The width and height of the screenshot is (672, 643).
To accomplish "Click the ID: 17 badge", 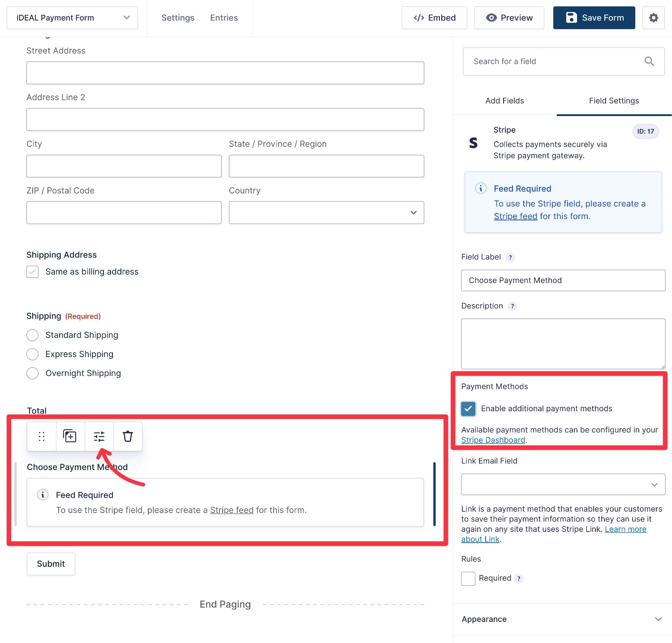I will click(646, 131).
